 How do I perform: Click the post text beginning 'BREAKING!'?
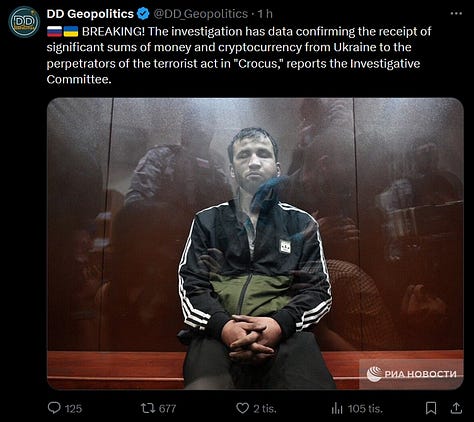(239, 55)
